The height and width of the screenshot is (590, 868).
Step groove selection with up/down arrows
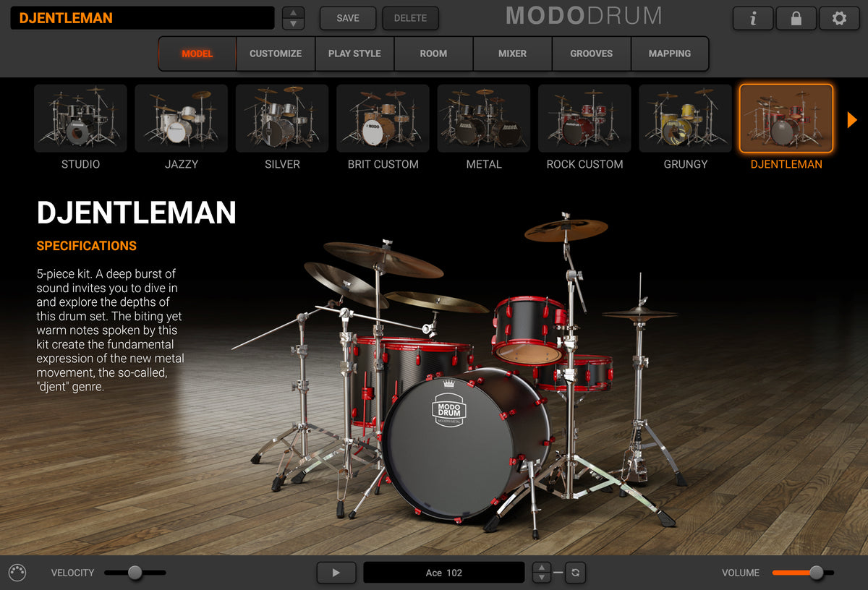pyautogui.click(x=542, y=573)
